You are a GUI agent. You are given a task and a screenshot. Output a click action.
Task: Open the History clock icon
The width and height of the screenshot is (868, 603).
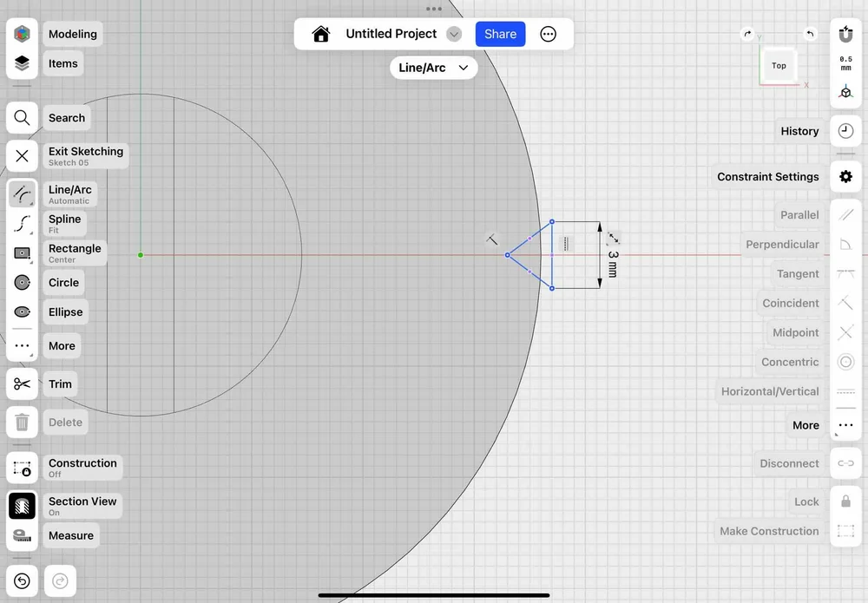click(x=845, y=131)
